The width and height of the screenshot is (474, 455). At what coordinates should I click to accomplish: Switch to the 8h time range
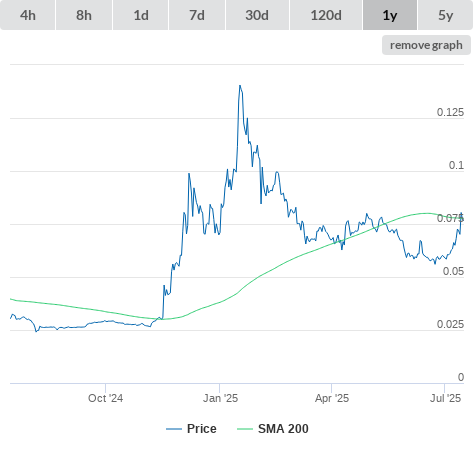coord(84,15)
